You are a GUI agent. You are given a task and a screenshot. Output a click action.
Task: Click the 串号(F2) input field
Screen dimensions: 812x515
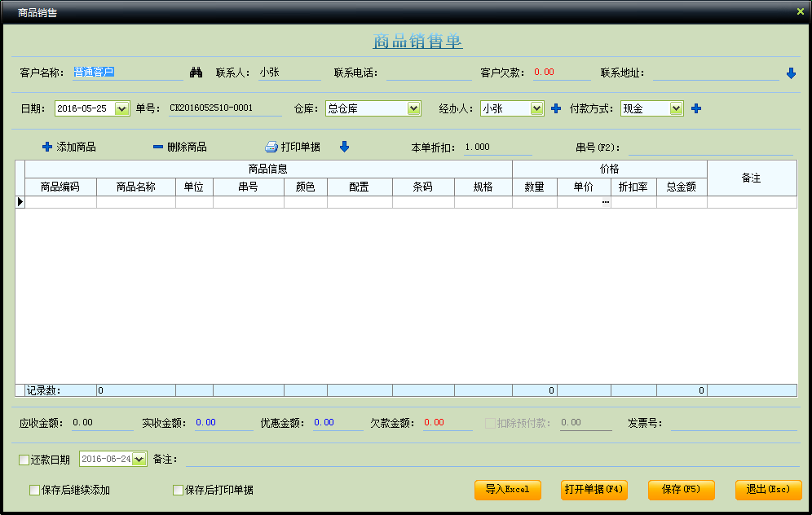coord(711,147)
